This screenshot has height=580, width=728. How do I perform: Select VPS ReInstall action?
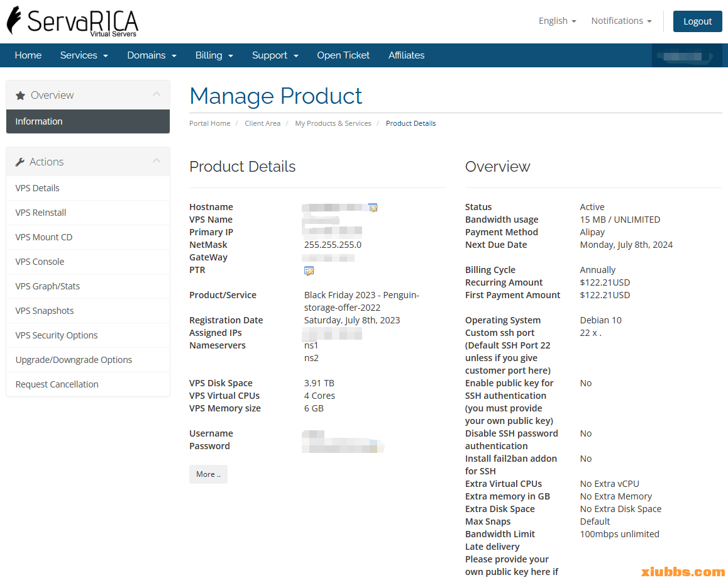41,213
